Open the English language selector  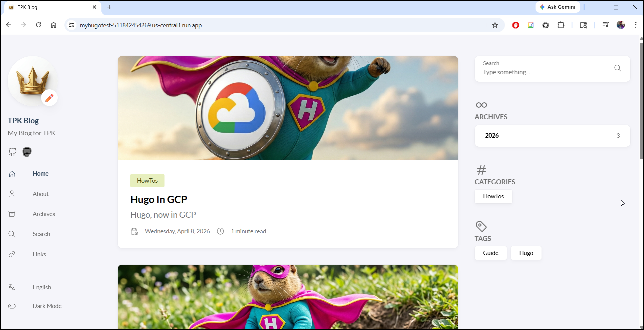42,287
